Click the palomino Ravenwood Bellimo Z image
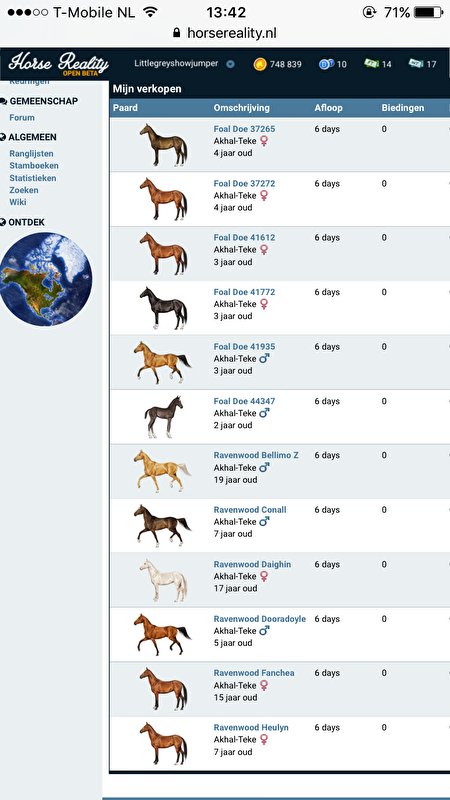 click(162, 471)
